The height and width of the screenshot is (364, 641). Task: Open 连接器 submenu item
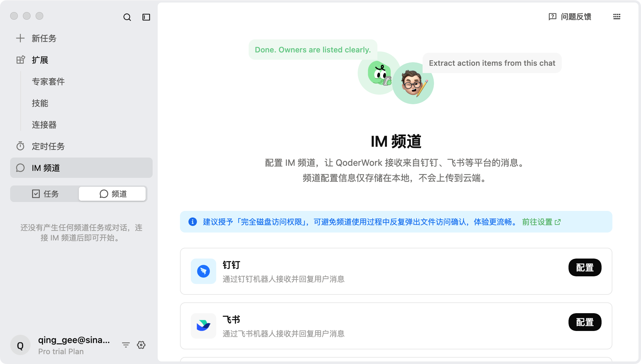[x=44, y=125]
